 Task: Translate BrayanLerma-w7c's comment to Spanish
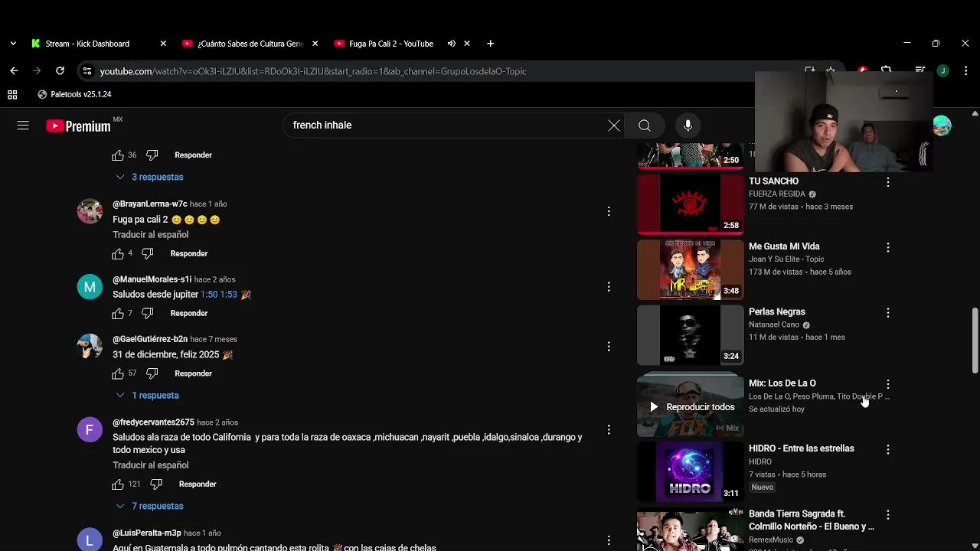pos(150,235)
